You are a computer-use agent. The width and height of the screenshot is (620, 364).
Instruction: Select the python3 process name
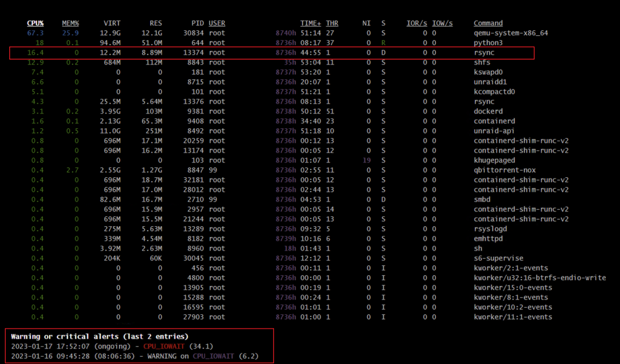[489, 43]
